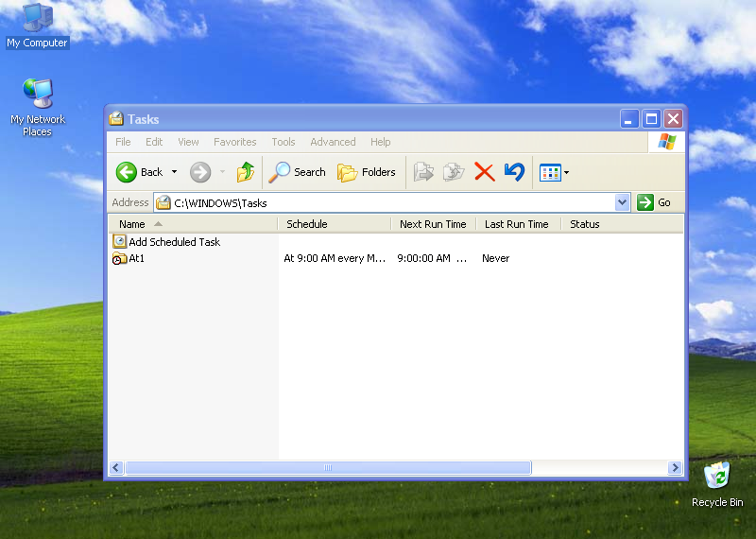
Task: Sort by the Schedule column header
Action: coord(335,224)
